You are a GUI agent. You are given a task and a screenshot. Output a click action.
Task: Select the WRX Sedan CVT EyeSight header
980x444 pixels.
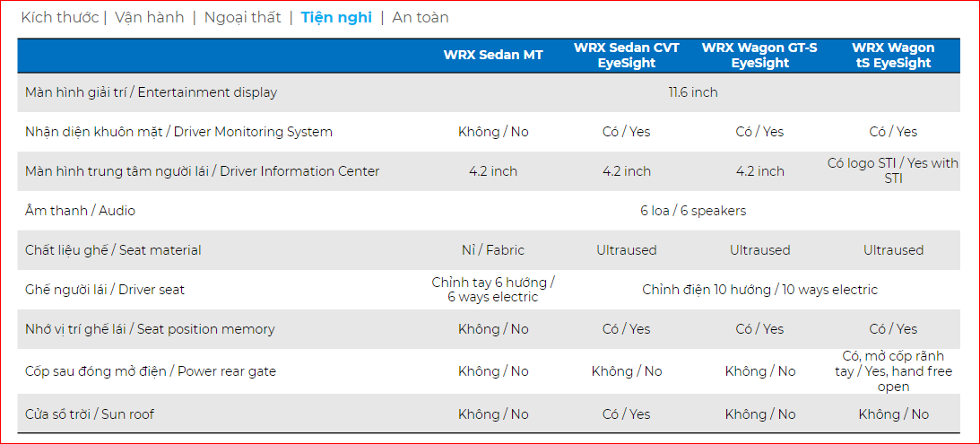pos(627,55)
